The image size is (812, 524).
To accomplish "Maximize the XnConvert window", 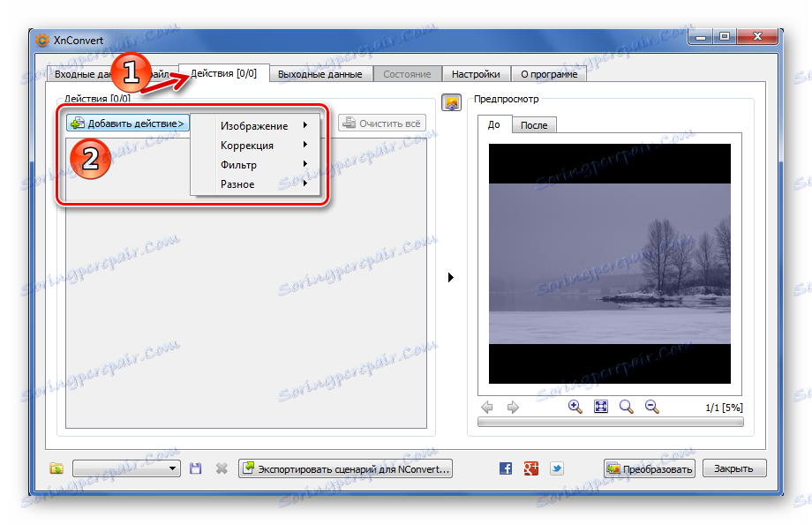I will point(724,37).
